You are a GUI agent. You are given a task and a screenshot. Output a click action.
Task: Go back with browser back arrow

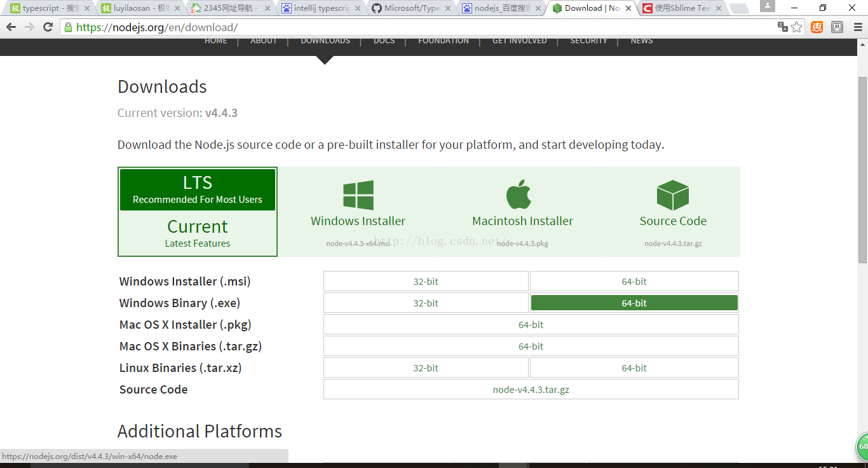pyautogui.click(x=11, y=27)
